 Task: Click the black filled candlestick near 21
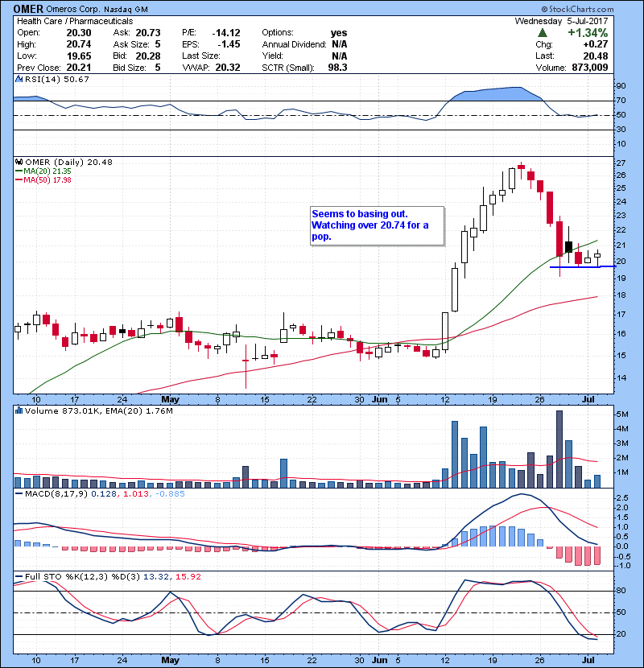[x=568, y=246]
